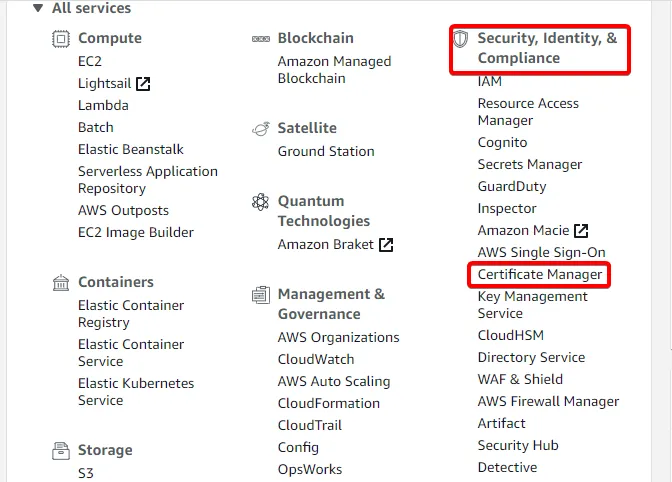Image resolution: width=672 pixels, height=482 pixels.
Task: Go to the Batch service
Action: point(96,127)
